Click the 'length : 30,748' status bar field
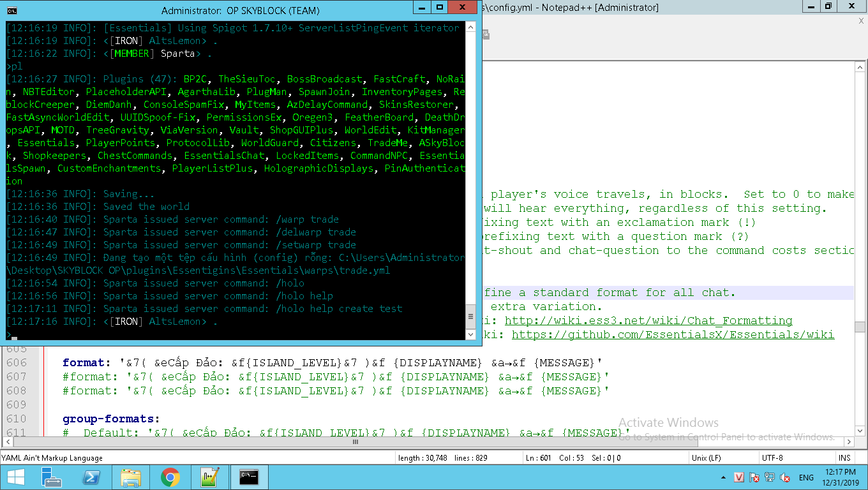 [x=422, y=457]
